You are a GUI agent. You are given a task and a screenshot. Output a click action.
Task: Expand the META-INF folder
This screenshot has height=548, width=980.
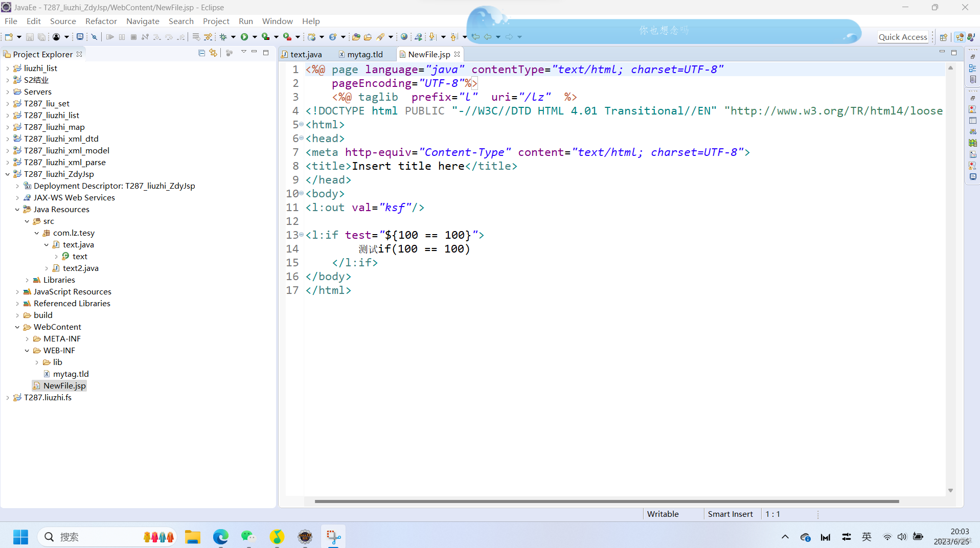27,338
